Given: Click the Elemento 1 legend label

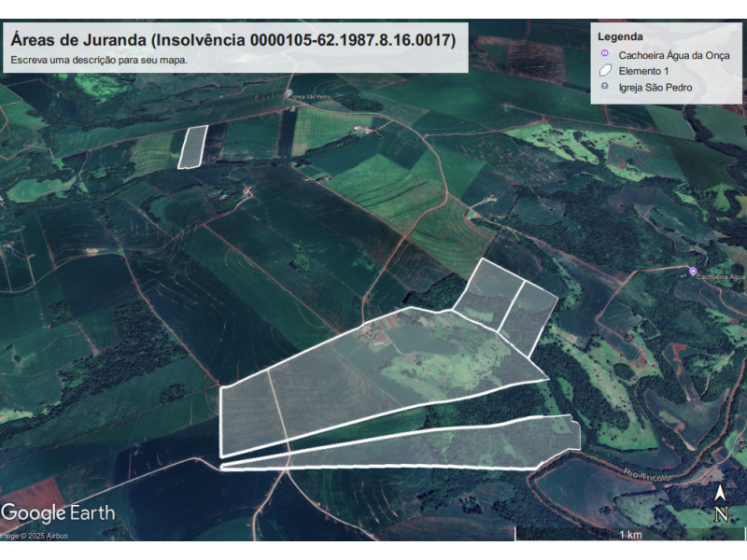Looking at the screenshot, I should click(x=643, y=72).
